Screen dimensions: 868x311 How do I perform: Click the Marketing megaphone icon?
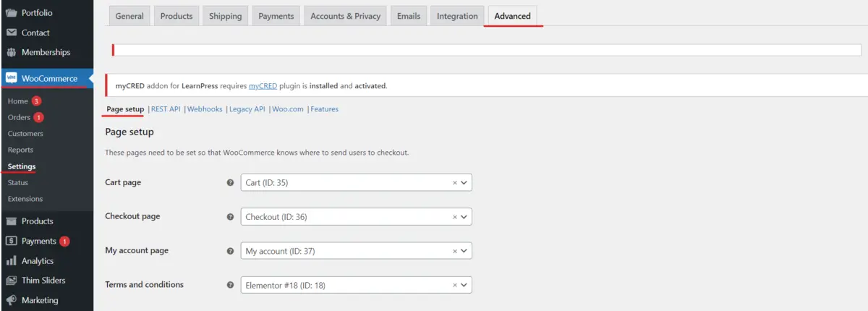tap(12, 300)
